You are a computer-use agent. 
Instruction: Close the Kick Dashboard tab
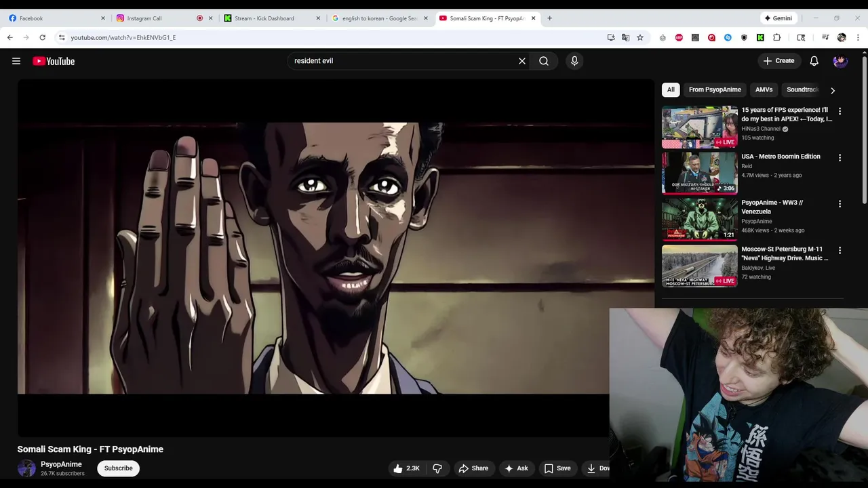pos(318,18)
